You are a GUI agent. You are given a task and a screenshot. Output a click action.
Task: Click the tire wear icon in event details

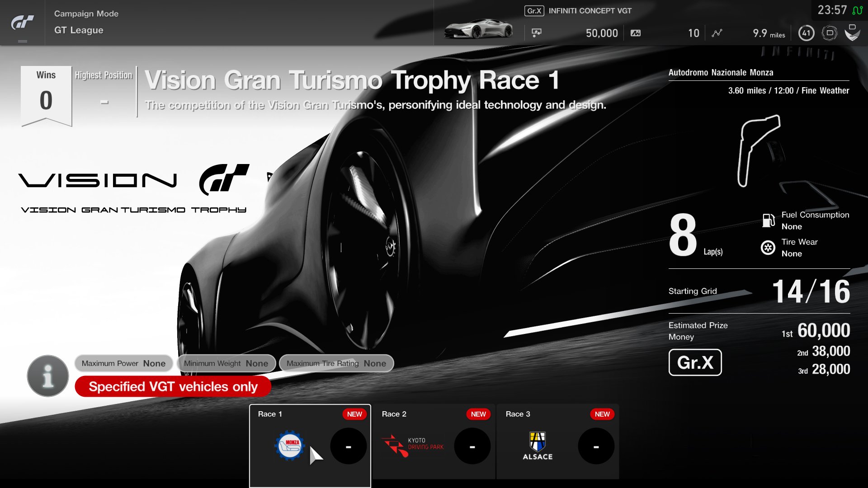(x=767, y=248)
